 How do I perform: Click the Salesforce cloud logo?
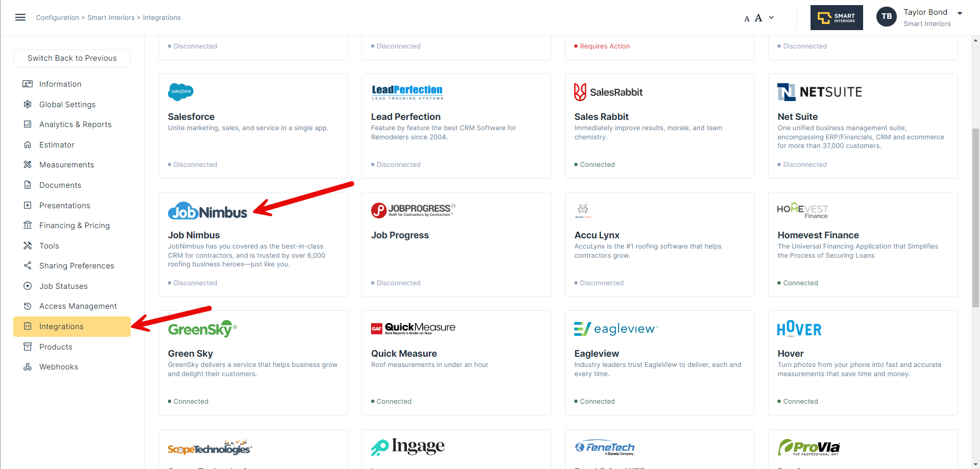(x=181, y=92)
